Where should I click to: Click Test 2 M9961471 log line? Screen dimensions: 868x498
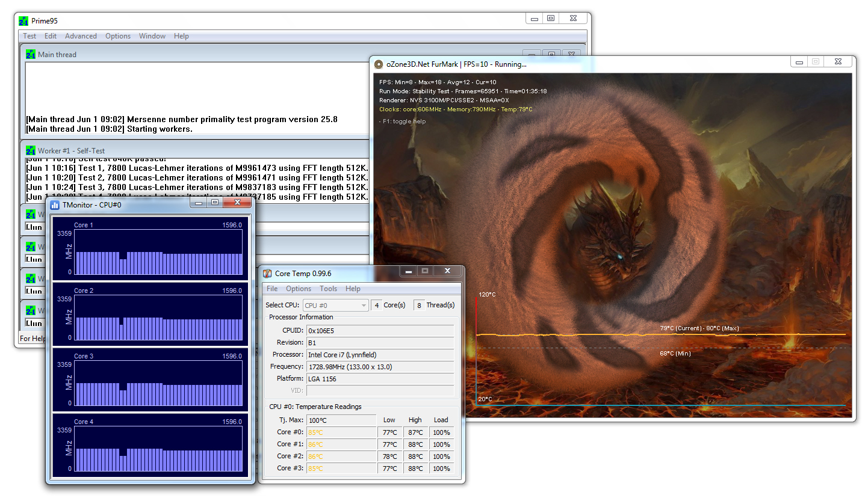pos(197,177)
